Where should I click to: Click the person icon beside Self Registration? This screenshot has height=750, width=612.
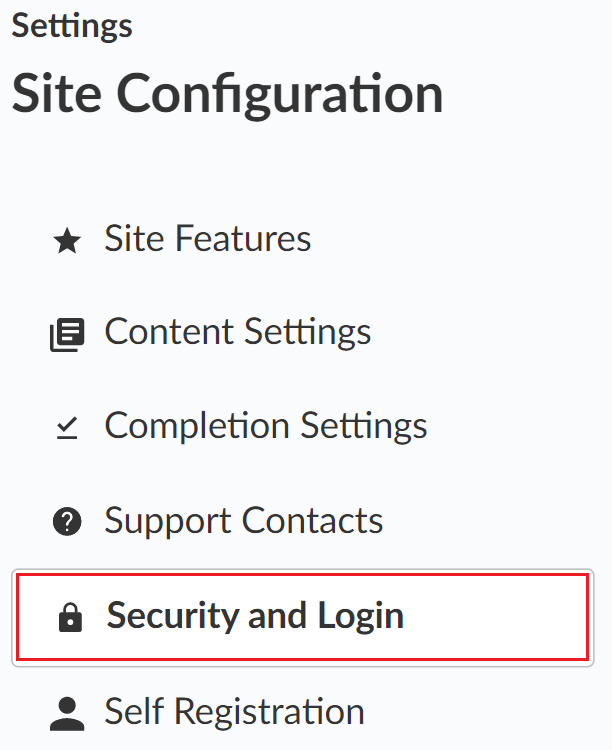point(66,713)
